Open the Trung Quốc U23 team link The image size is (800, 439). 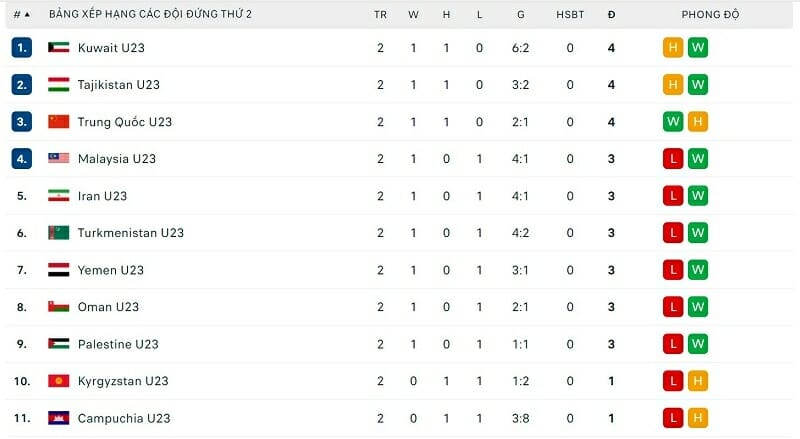[x=124, y=122]
